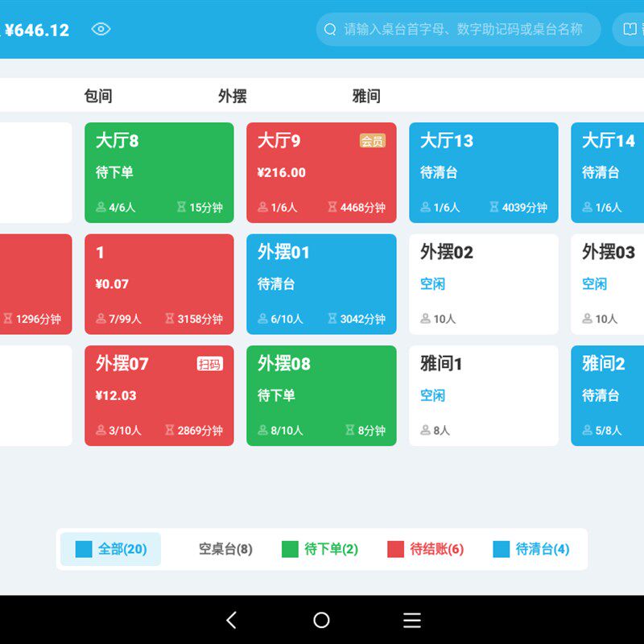Filter tables by 待下单(2)
Screen dimensions: 644x644
[x=320, y=549]
